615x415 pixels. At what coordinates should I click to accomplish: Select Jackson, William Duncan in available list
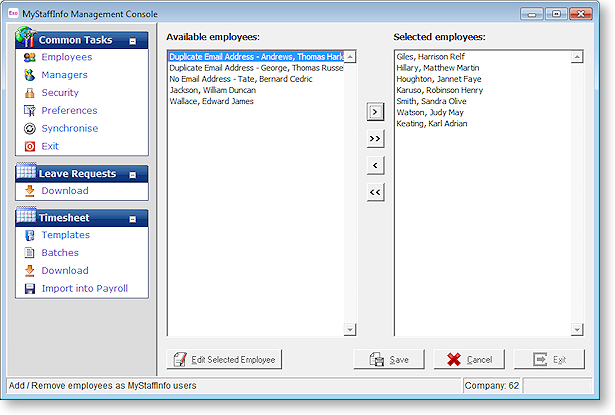212,90
